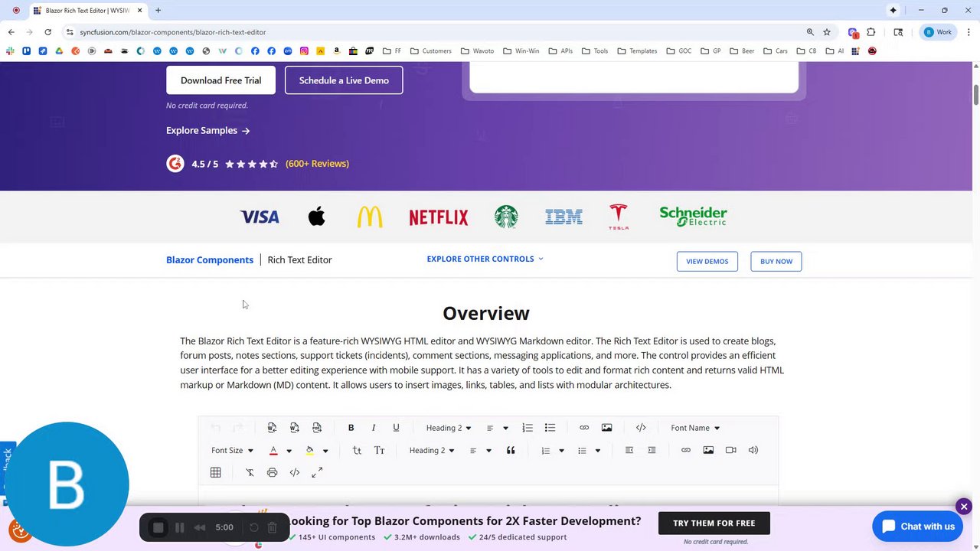Pause the screen recording

click(x=180, y=527)
